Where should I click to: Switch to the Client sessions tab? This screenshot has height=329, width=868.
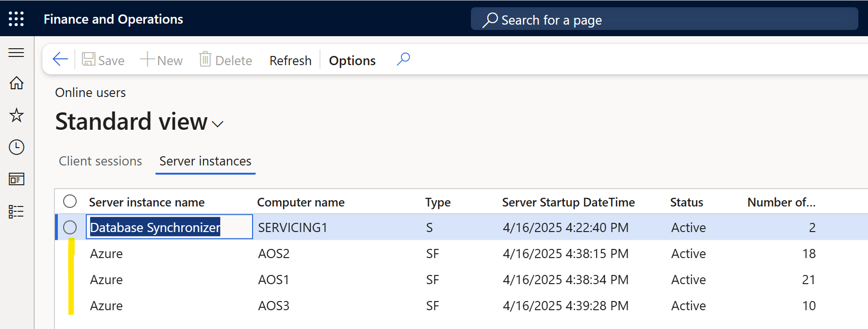(x=100, y=161)
